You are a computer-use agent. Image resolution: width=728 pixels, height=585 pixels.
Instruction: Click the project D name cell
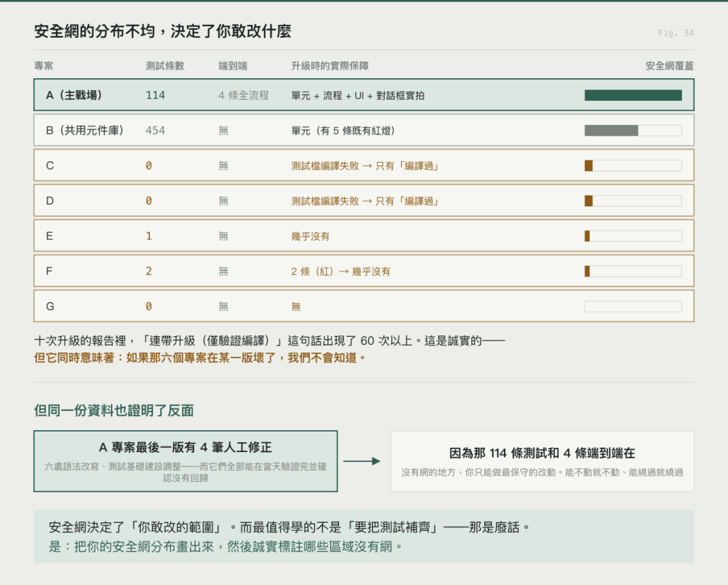coord(50,201)
